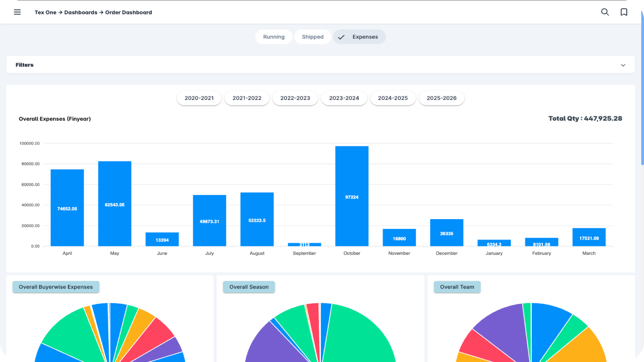Pick the 2025-2026 financial year
644x362 pixels.
point(441,98)
